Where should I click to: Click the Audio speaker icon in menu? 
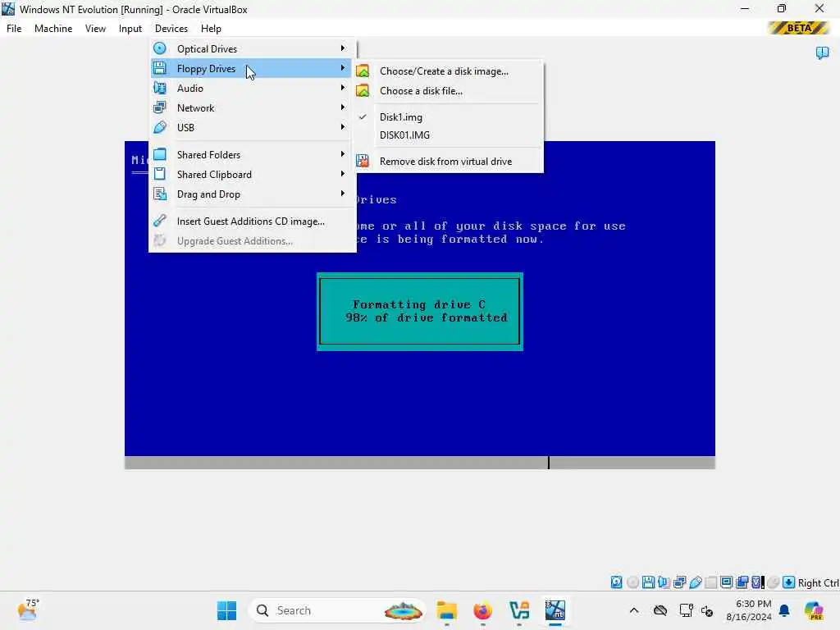click(160, 88)
